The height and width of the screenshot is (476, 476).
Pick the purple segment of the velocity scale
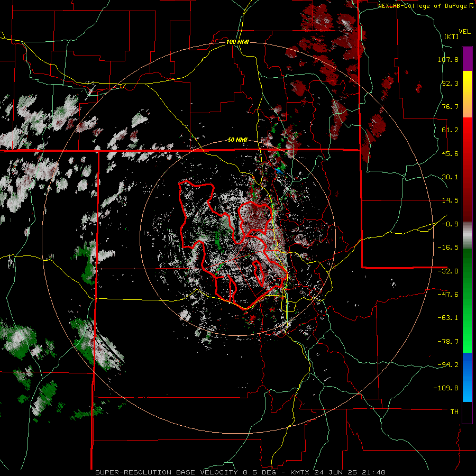click(x=467, y=59)
